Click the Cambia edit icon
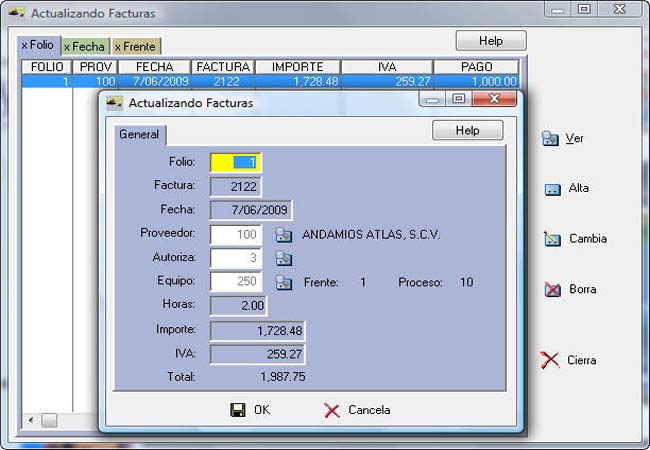The image size is (650, 450). (552, 239)
